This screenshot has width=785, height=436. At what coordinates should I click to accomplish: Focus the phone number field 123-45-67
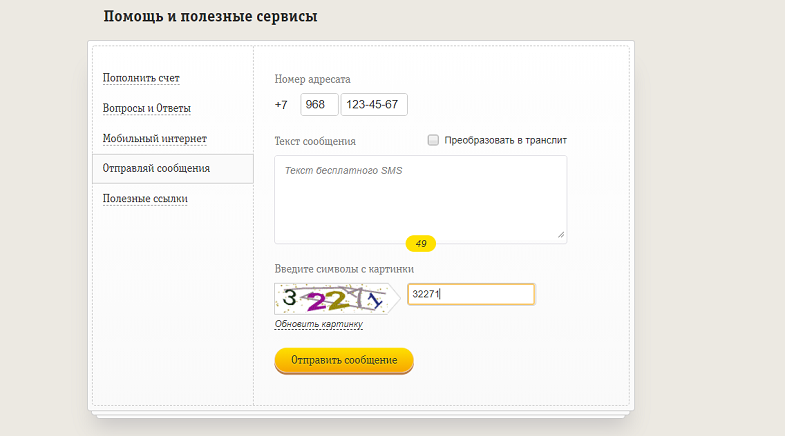point(374,104)
